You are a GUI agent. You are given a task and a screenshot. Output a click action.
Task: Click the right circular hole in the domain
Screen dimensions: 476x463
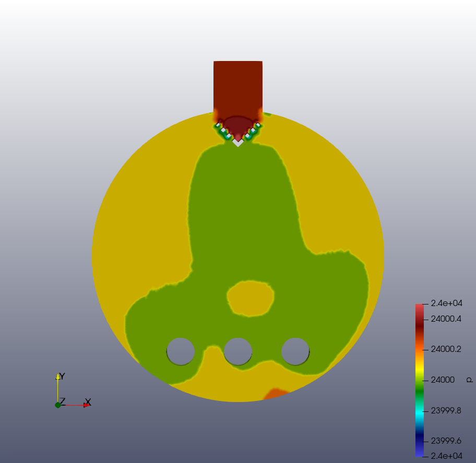point(295,351)
